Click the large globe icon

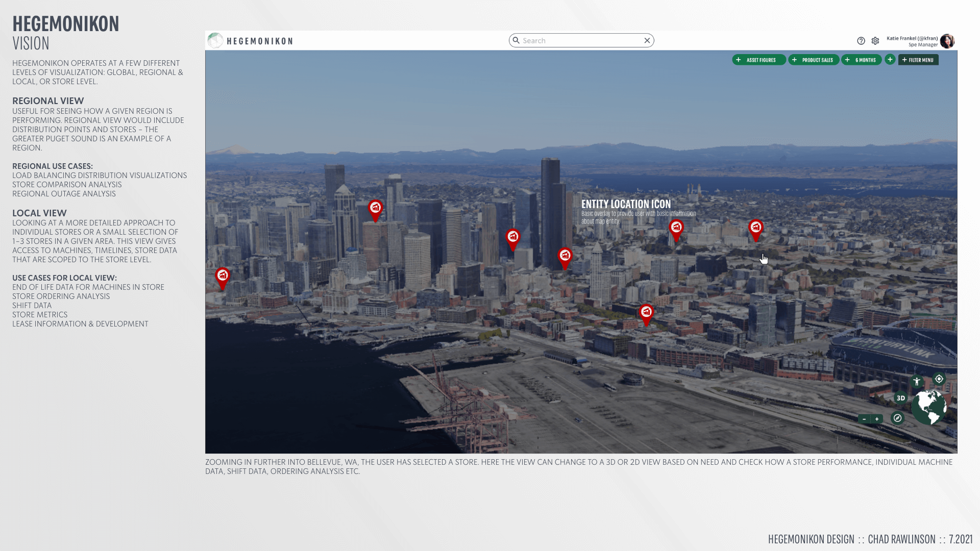coord(929,407)
